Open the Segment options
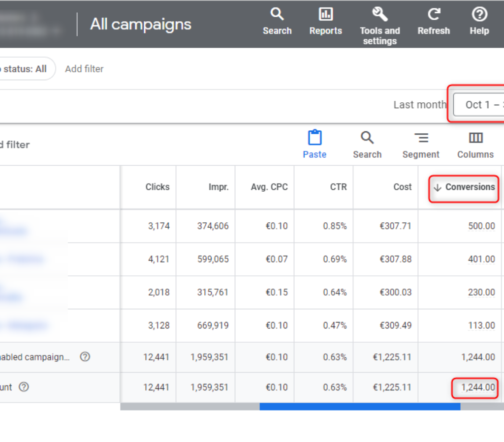This screenshot has height=442, width=504. [421, 144]
